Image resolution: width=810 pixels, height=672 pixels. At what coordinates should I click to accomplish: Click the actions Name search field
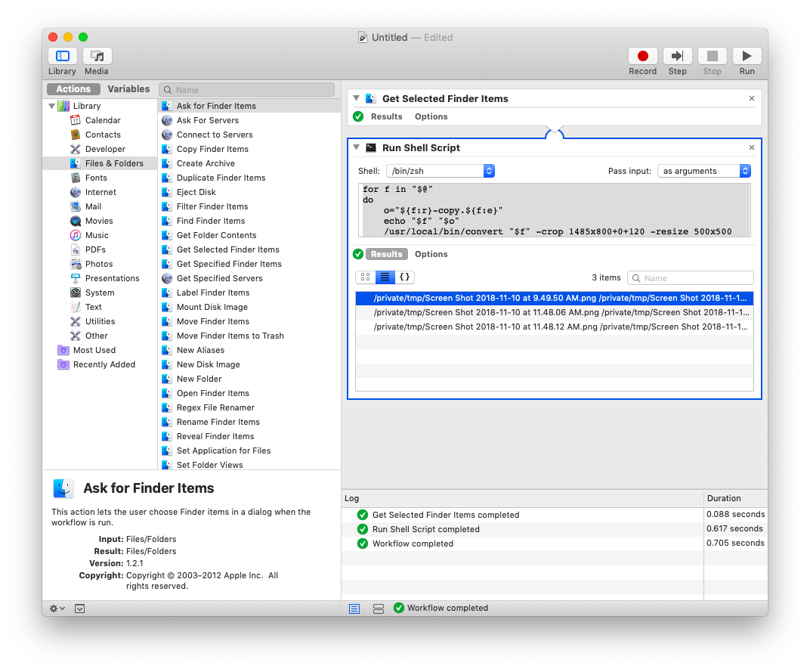[247, 89]
